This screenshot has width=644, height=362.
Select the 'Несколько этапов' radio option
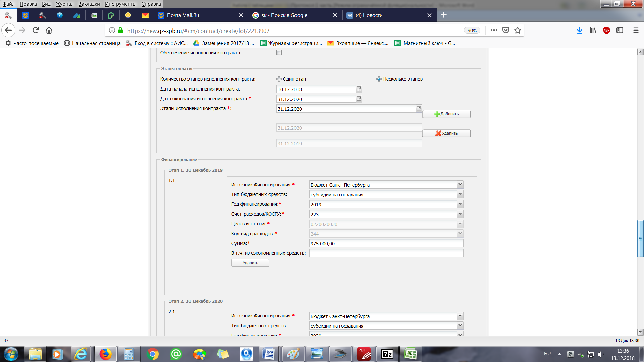coord(379,79)
